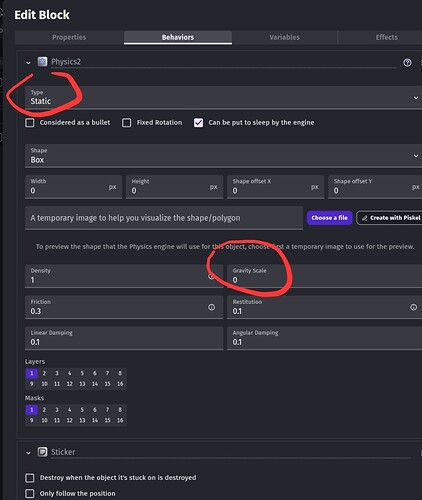Screen dimensions: 422x500
Task: Toggle Masks bit 7
Action: [x=107, y=410]
